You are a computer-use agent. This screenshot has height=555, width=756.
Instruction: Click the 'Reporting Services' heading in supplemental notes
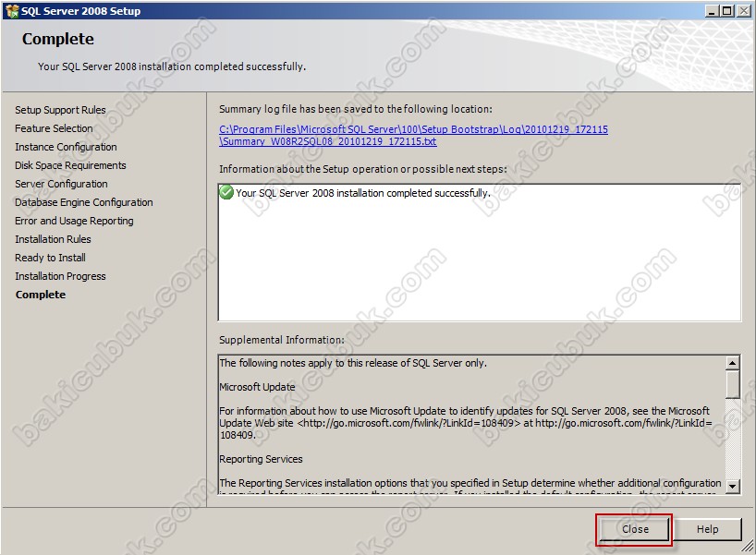[x=261, y=459]
